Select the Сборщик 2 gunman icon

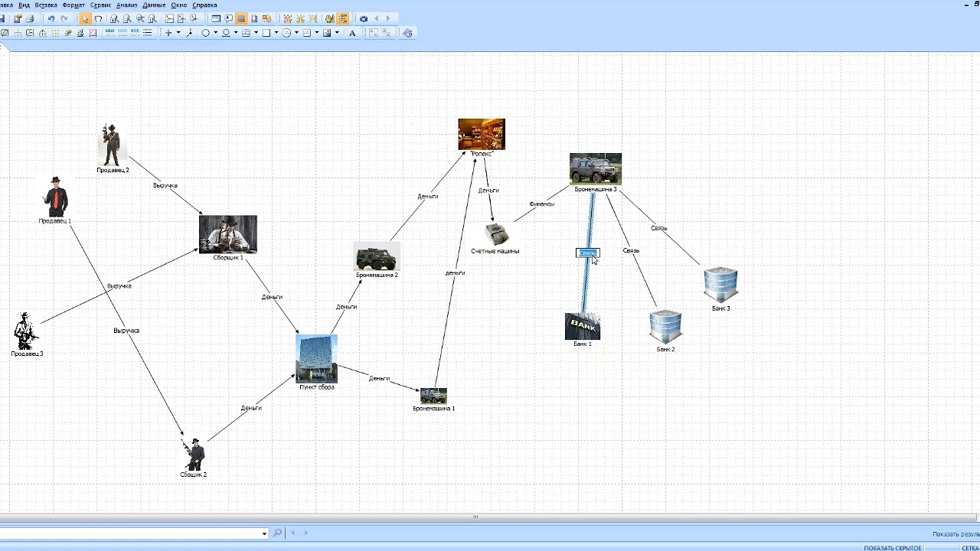(x=194, y=455)
